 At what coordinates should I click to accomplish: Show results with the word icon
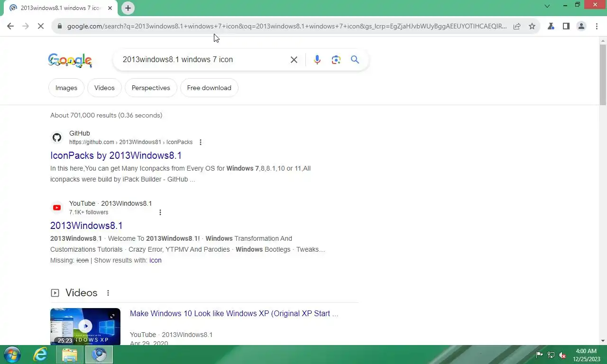pos(156,260)
